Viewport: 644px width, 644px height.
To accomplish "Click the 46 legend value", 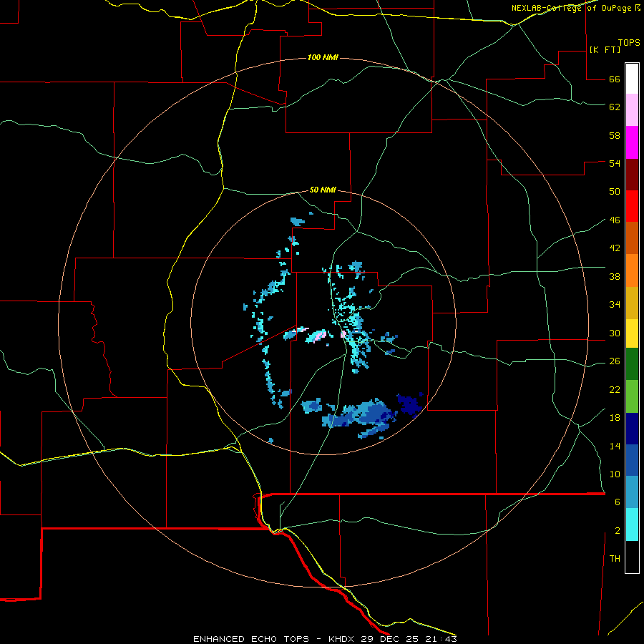I will (x=615, y=220).
